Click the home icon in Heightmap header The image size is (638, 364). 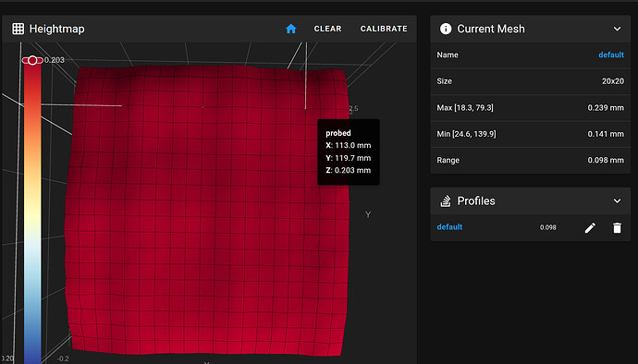click(x=290, y=29)
